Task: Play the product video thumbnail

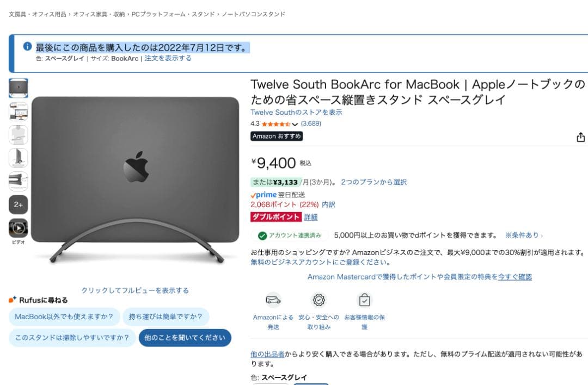Action: 19,228
